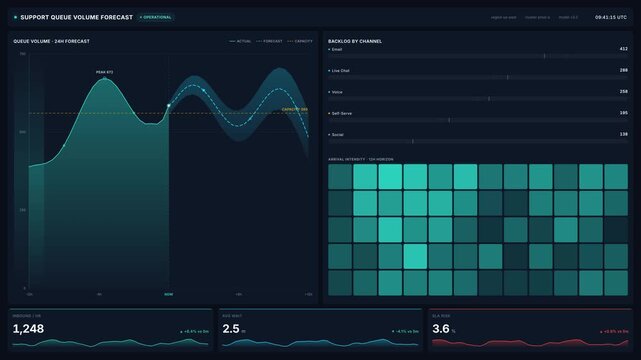This screenshot has width=641, height=360.
Task: Click the Email backlog value 412
Action: (x=623, y=49)
